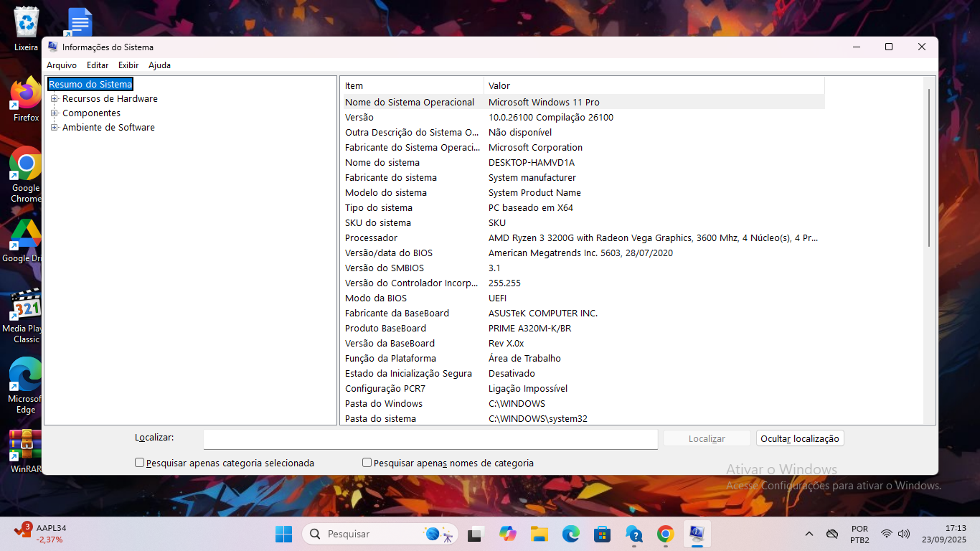Select the Modo da BIOS item
This screenshot has width=980, height=551.
click(x=376, y=298)
